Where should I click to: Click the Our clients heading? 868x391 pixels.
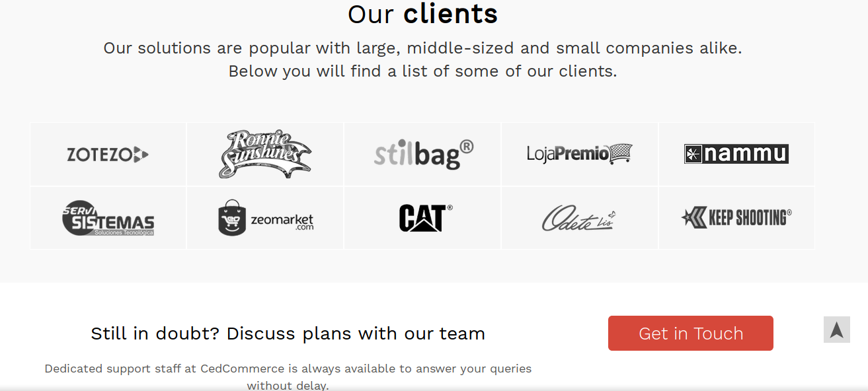pyautogui.click(x=423, y=14)
